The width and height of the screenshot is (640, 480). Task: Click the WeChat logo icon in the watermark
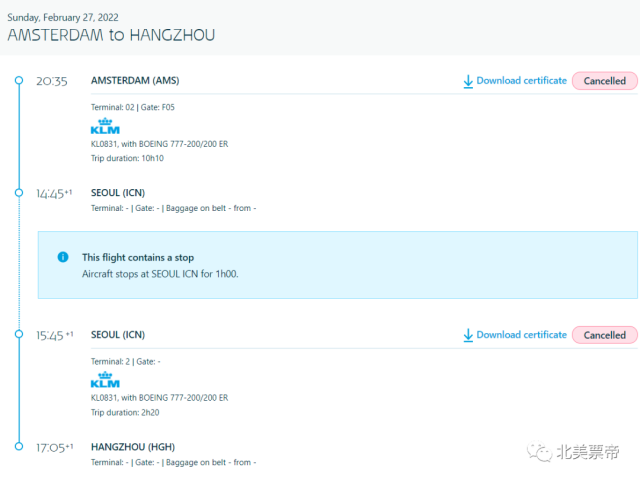(541, 453)
